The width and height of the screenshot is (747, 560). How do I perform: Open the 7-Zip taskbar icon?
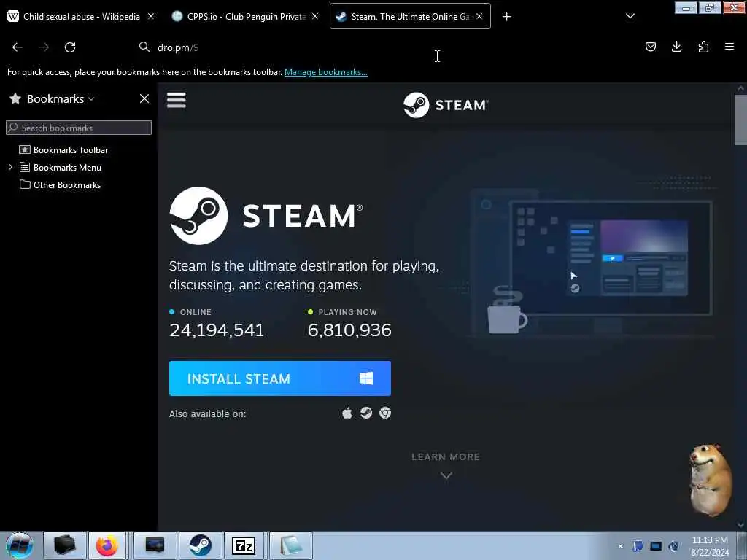pyautogui.click(x=244, y=545)
